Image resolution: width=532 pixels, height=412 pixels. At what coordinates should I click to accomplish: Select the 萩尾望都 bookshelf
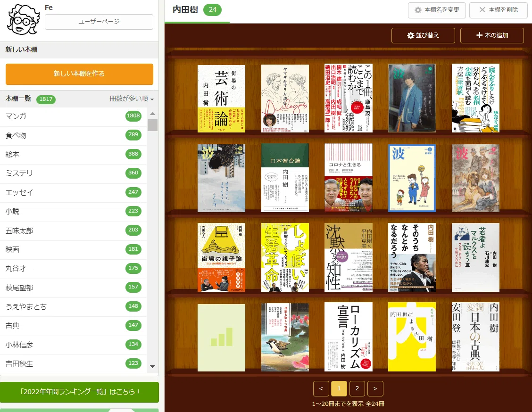(73, 288)
